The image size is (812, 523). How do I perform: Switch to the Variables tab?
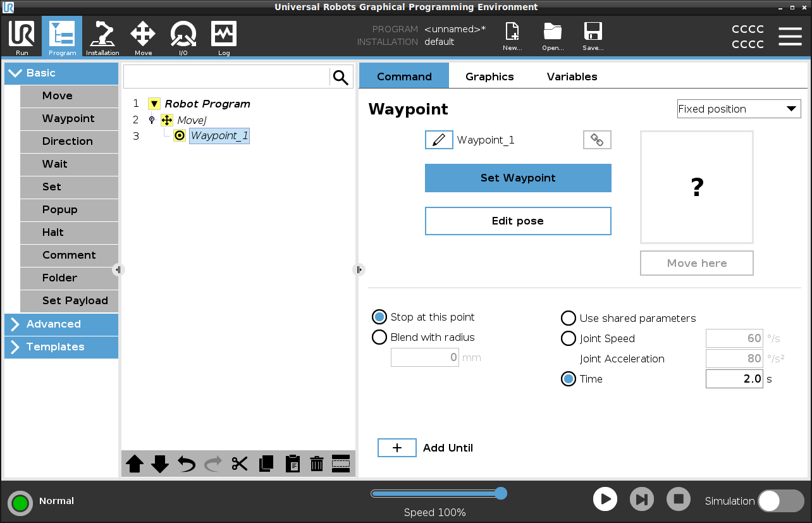tap(572, 77)
